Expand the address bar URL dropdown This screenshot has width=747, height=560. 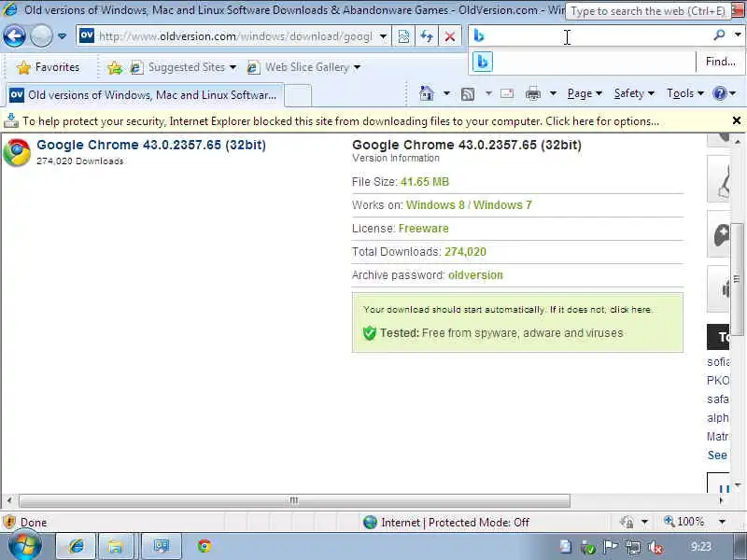pos(383,36)
